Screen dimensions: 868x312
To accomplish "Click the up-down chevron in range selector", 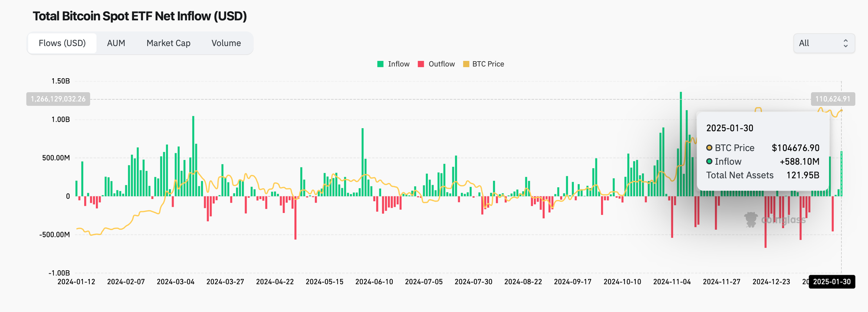I will 845,43.
